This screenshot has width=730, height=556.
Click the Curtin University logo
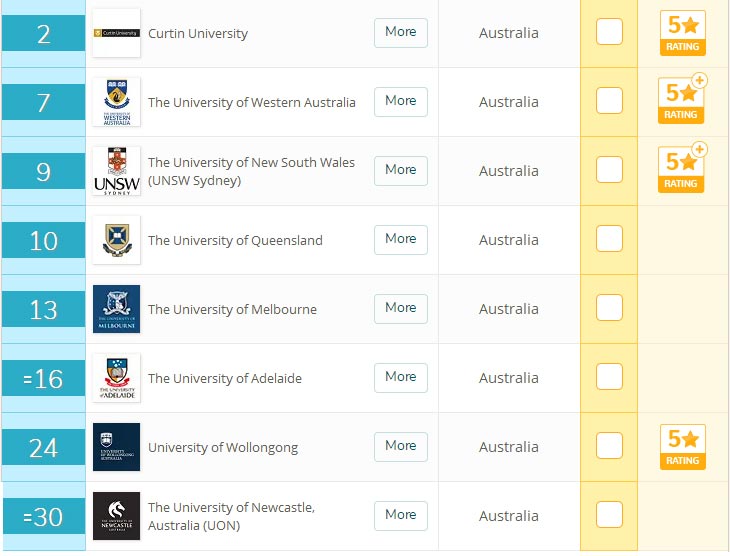116,33
